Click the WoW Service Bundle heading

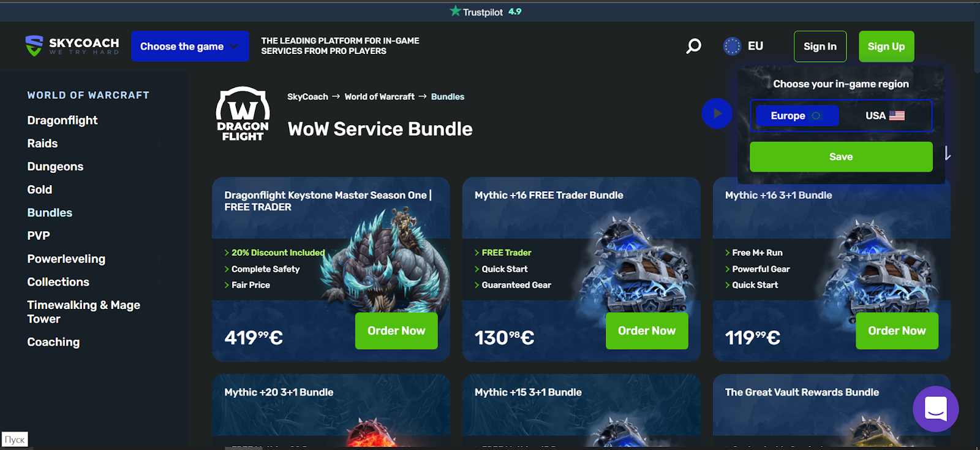pos(380,129)
